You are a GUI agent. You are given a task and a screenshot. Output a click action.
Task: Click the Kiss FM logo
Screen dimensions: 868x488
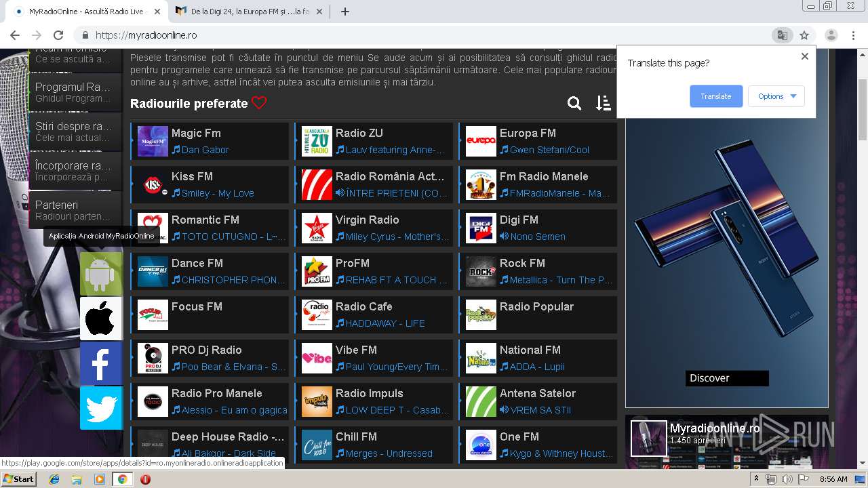point(153,184)
